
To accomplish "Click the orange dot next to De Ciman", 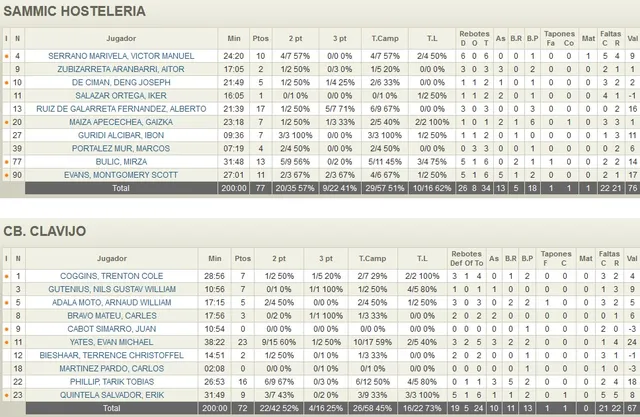I will (x=6, y=82).
